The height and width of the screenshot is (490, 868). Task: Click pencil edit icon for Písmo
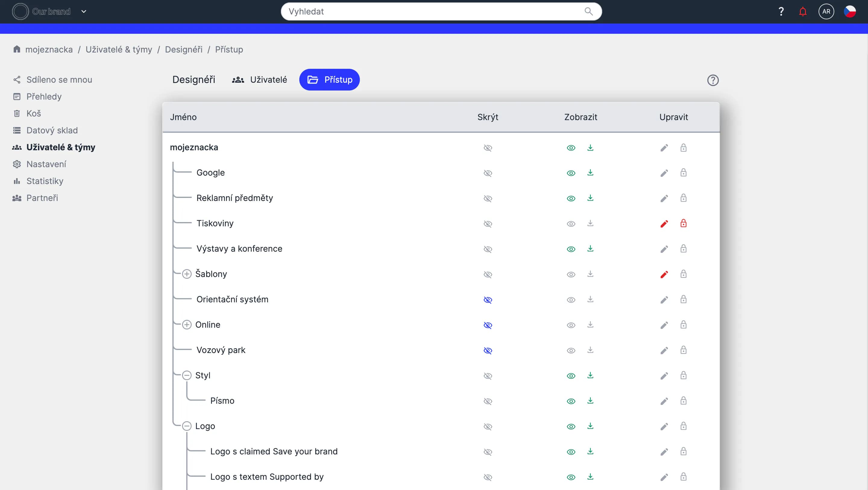coord(664,401)
